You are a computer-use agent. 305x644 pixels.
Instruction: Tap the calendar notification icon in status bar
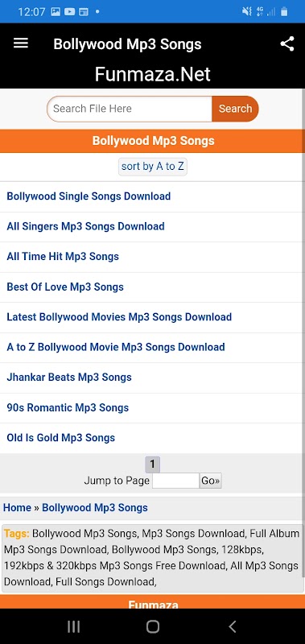pos(84,11)
